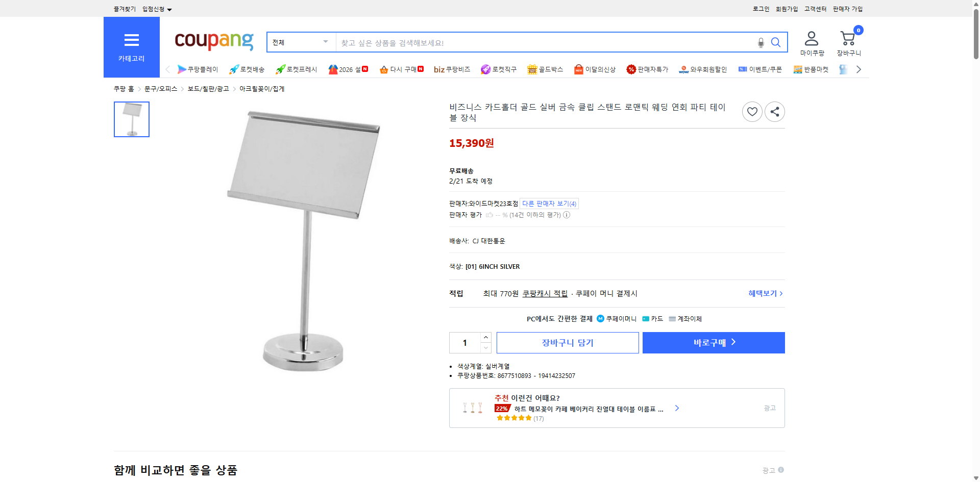Open the 카테고리 hamburger menu
Image resolution: width=980 pixels, height=482 pixels.
coord(132,40)
